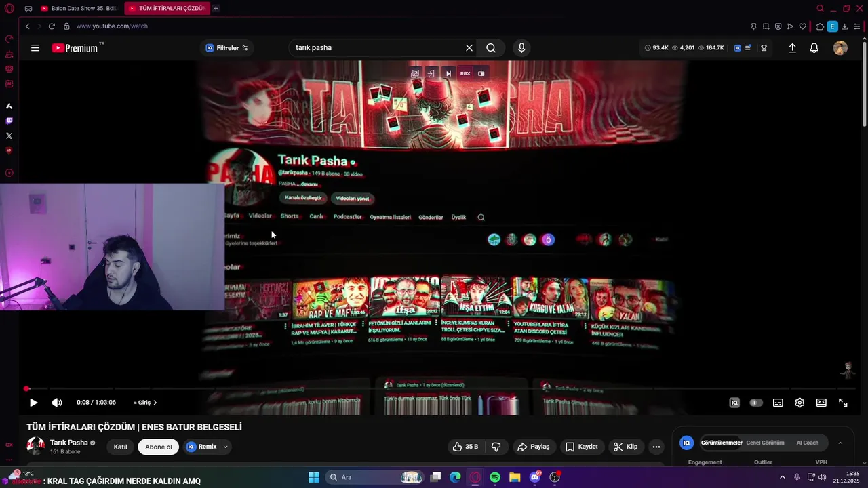The width and height of the screenshot is (868, 488).
Task: Save the video with Kaydet
Action: [581, 447]
